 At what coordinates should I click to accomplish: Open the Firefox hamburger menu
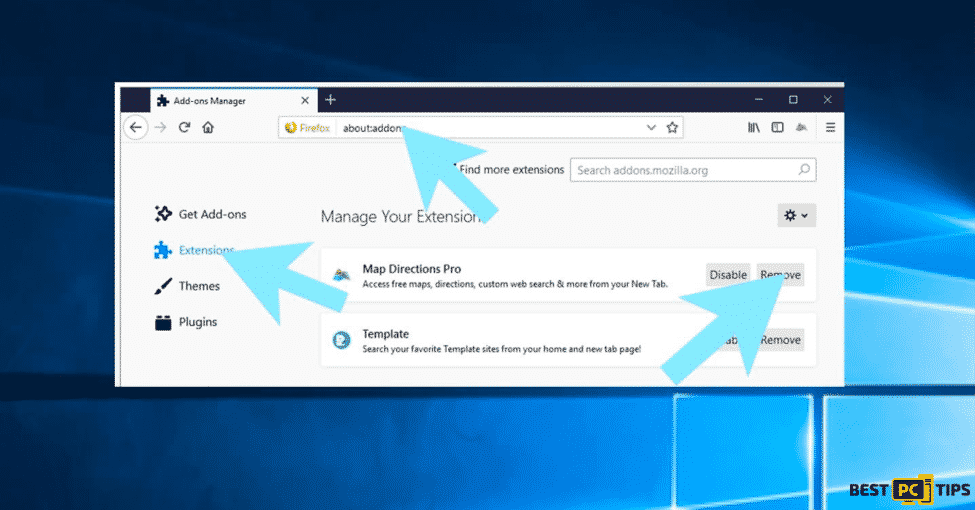(x=830, y=128)
